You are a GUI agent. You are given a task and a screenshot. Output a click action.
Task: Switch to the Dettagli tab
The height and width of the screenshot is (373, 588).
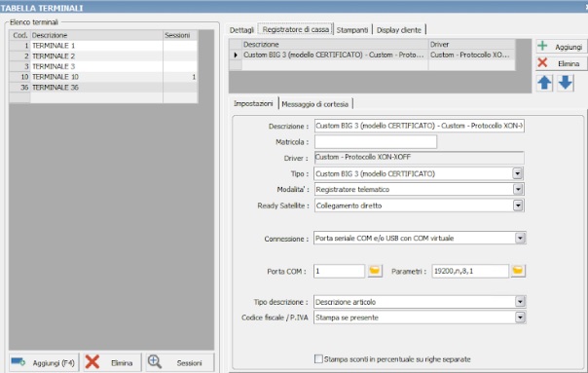click(x=241, y=30)
